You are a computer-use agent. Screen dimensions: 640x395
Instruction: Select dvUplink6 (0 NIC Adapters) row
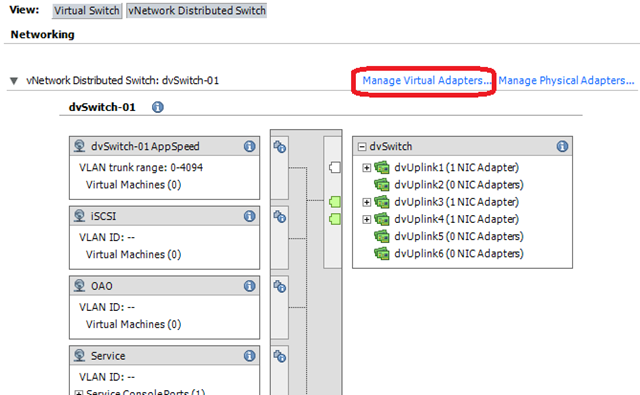click(x=459, y=253)
